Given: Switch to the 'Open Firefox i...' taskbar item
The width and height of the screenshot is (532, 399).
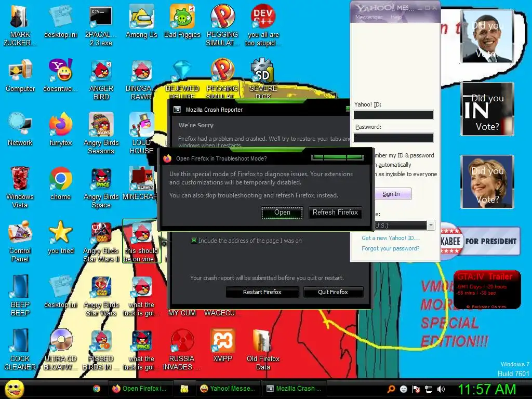Looking at the screenshot, I should [140, 389].
